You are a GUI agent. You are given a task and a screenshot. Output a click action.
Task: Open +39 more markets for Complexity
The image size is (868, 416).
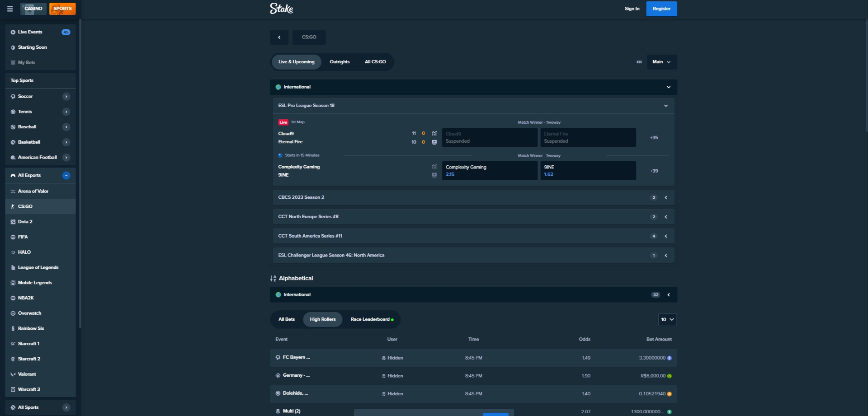click(654, 171)
